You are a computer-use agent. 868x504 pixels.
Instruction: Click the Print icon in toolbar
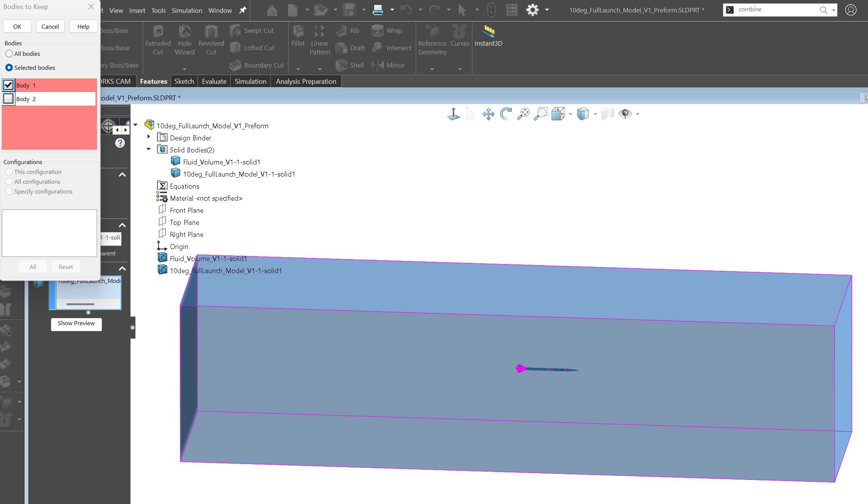tap(378, 10)
